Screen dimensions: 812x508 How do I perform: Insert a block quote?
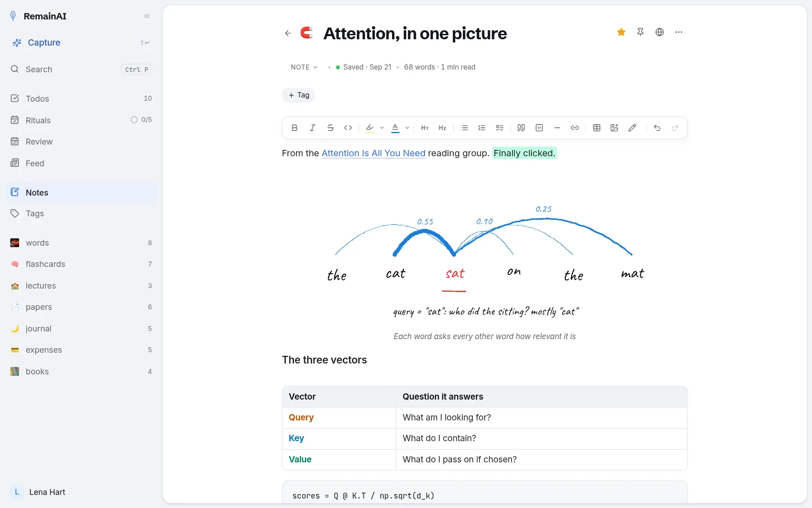click(521, 128)
